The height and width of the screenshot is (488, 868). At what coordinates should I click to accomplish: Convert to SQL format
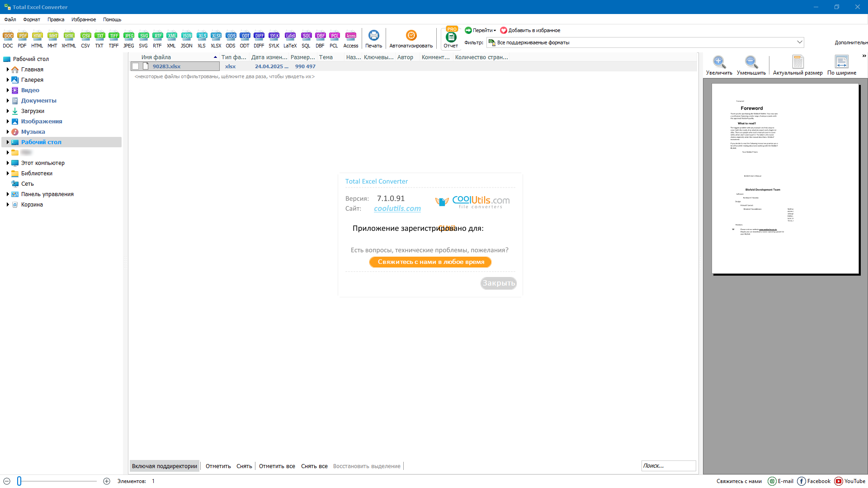(x=306, y=39)
